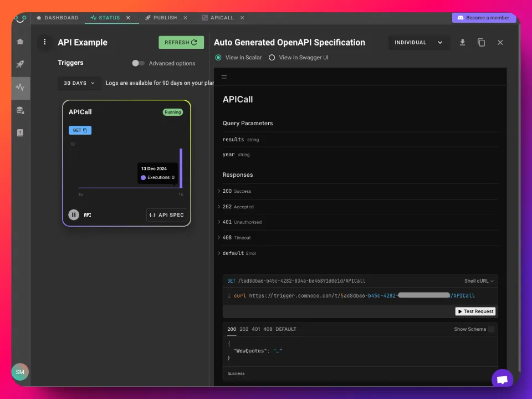Viewport: 532px width, 399px height.
Task: Expand the 200 Success response
Action: (219, 191)
